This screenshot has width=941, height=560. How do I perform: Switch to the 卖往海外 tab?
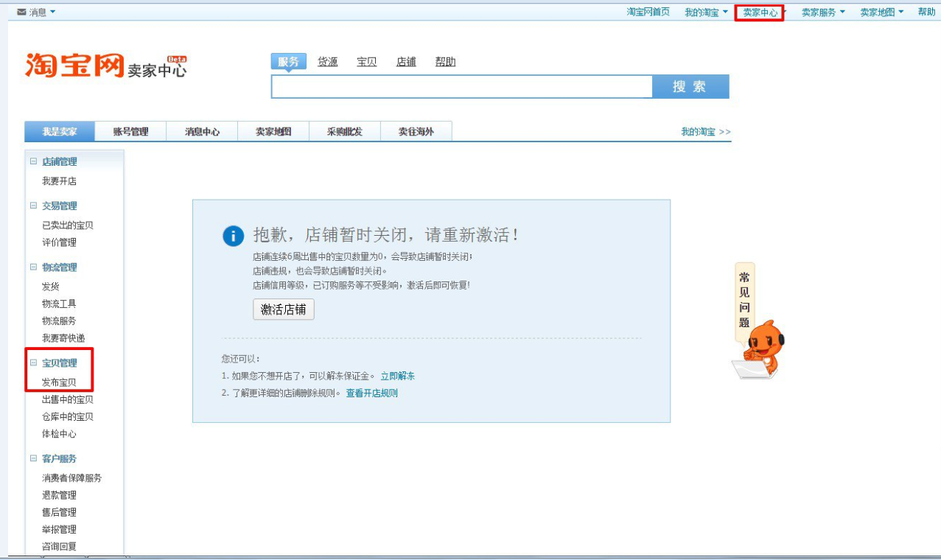(x=416, y=132)
